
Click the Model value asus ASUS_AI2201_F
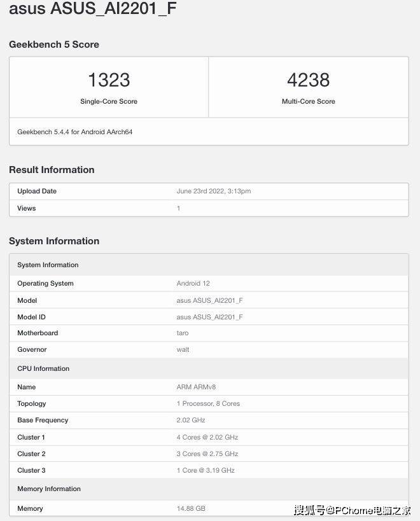209,300
